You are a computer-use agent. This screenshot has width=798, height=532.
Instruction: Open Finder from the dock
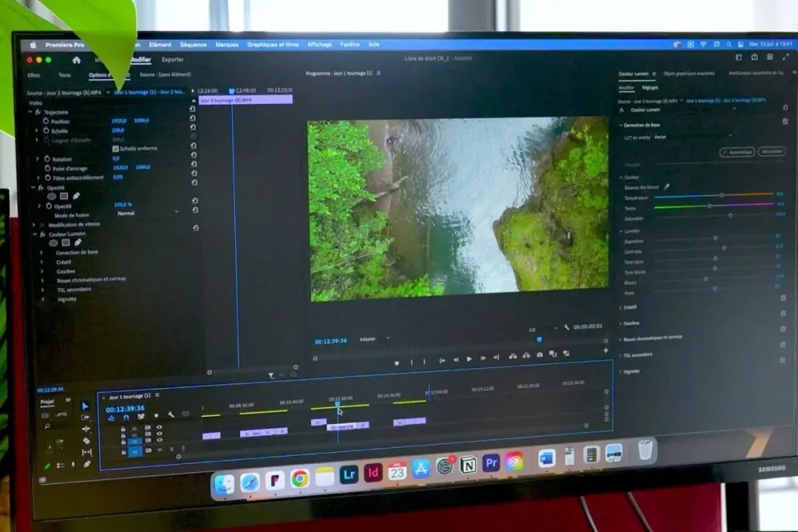[x=224, y=484]
